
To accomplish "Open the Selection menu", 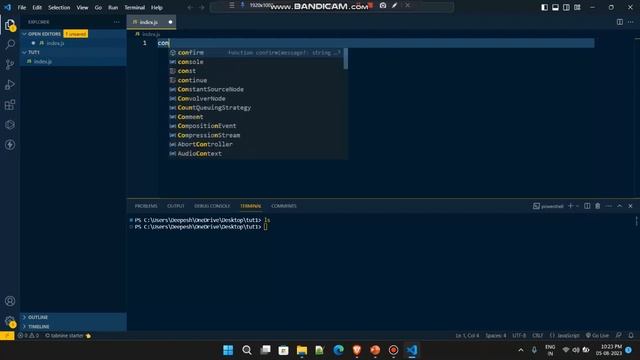I will pos(59,7).
